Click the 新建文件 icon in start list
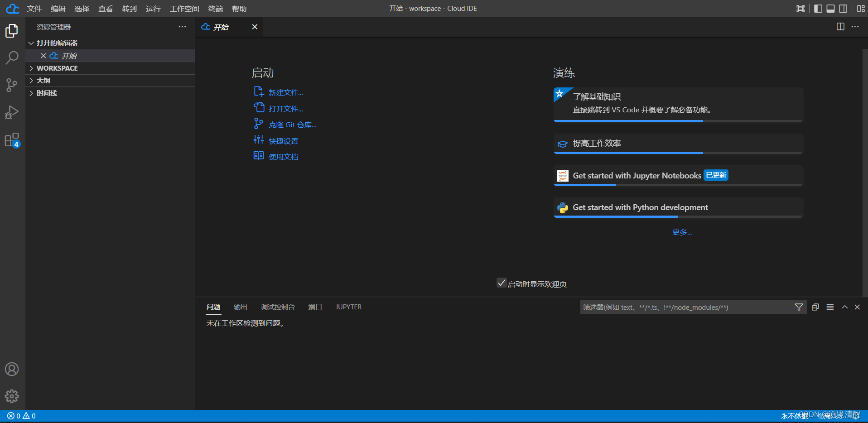 259,91
